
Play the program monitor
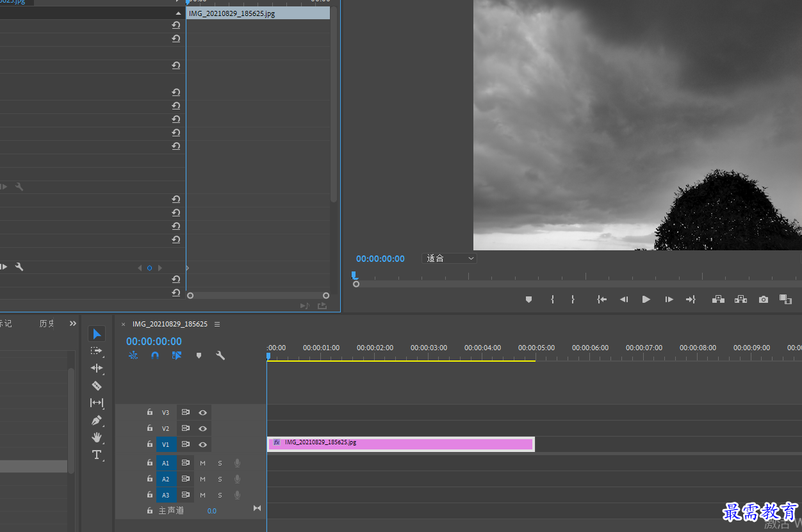[x=646, y=299]
